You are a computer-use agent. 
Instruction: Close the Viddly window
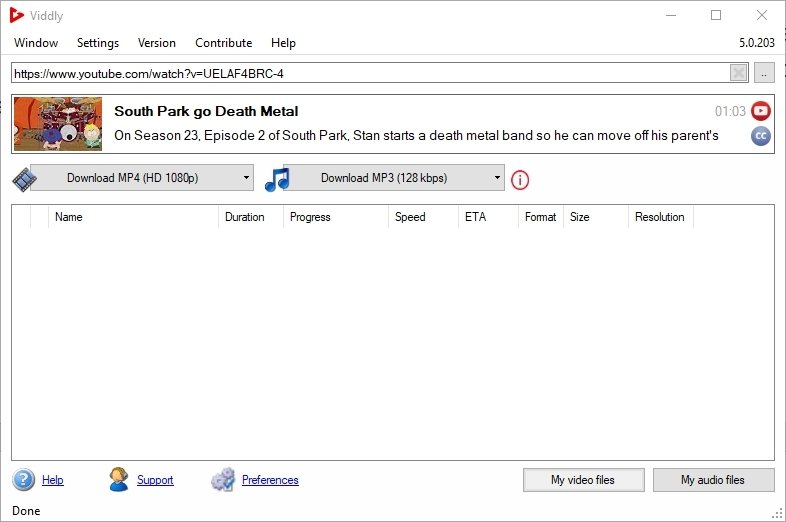(762, 16)
